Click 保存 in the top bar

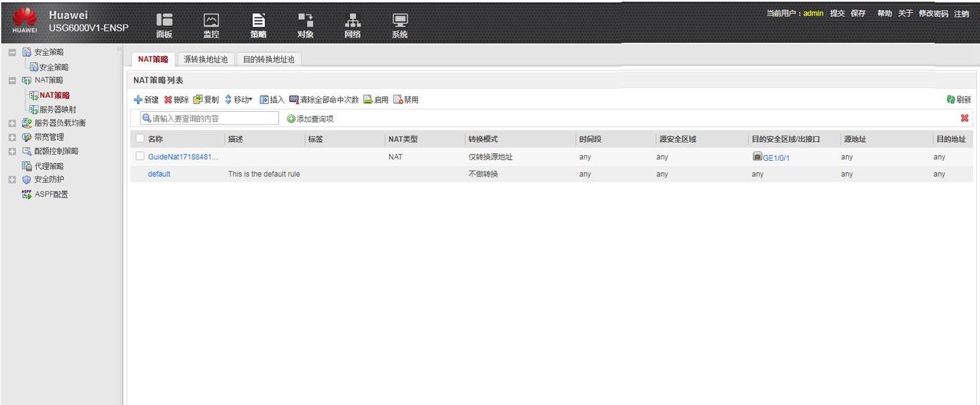click(858, 14)
